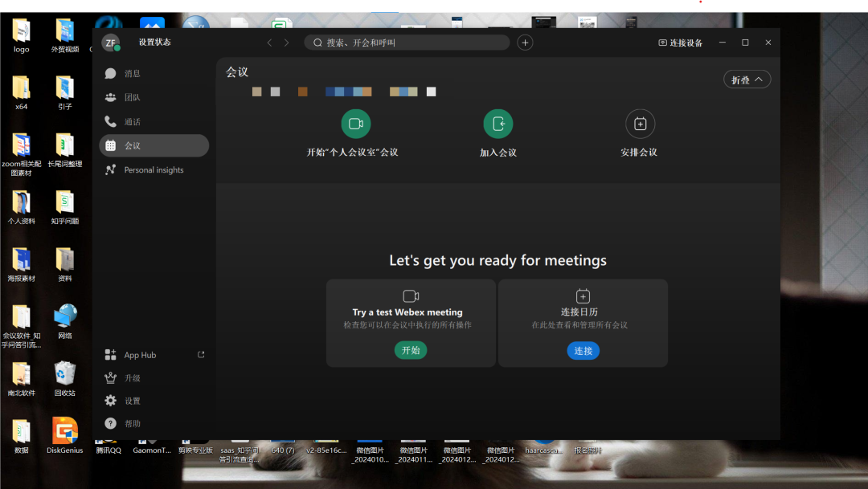868x489 pixels.
Task: Open the Calls (通话) section
Action: (133, 121)
